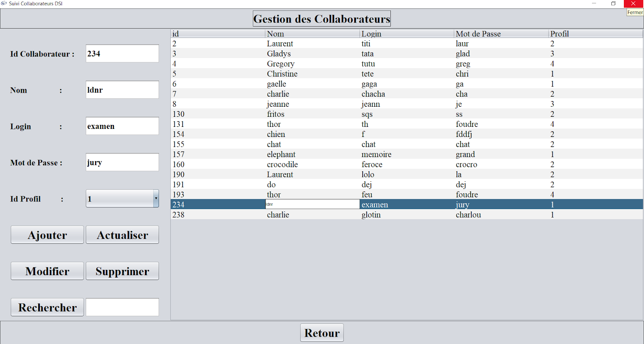Viewport: 644px width, 344px height.
Task: Click the glotin login cell
Action: pos(407,215)
